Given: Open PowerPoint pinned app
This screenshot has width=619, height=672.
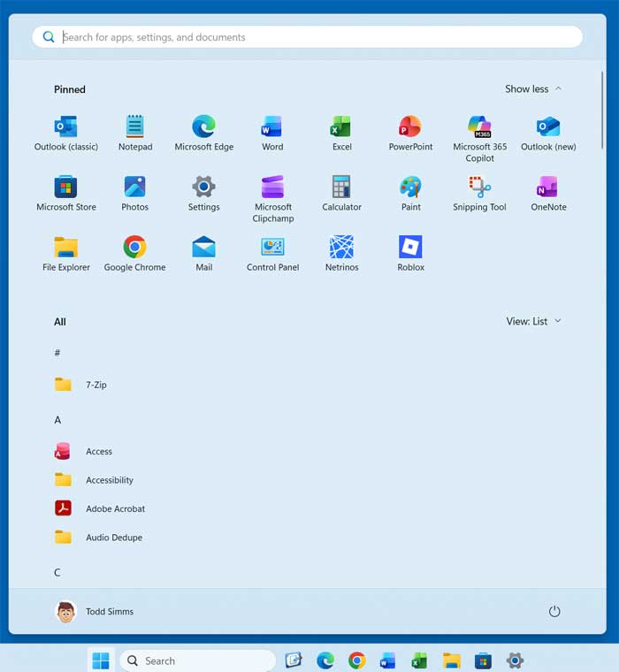Looking at the screenshot, I should pyautogui.click(x=410, y=133).
